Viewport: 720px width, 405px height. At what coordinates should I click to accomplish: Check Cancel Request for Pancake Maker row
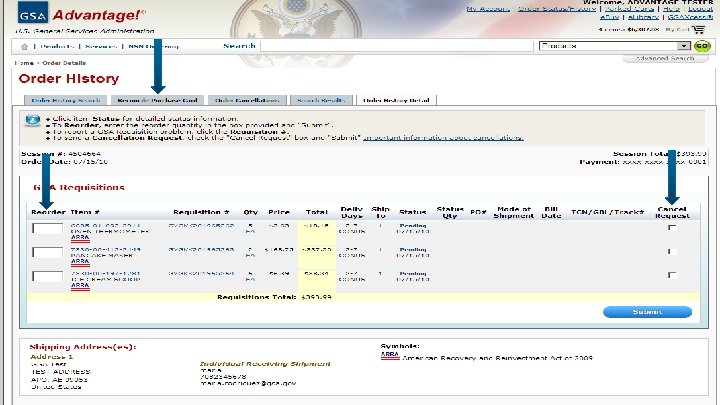672,251
